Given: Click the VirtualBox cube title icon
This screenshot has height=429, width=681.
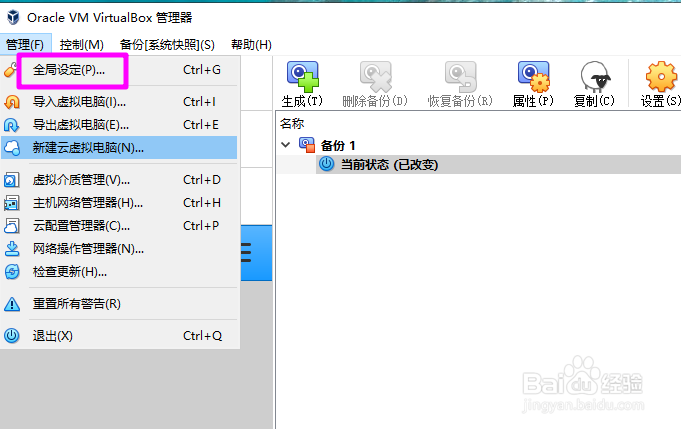Looking at the screenshot, I should 13,17.
